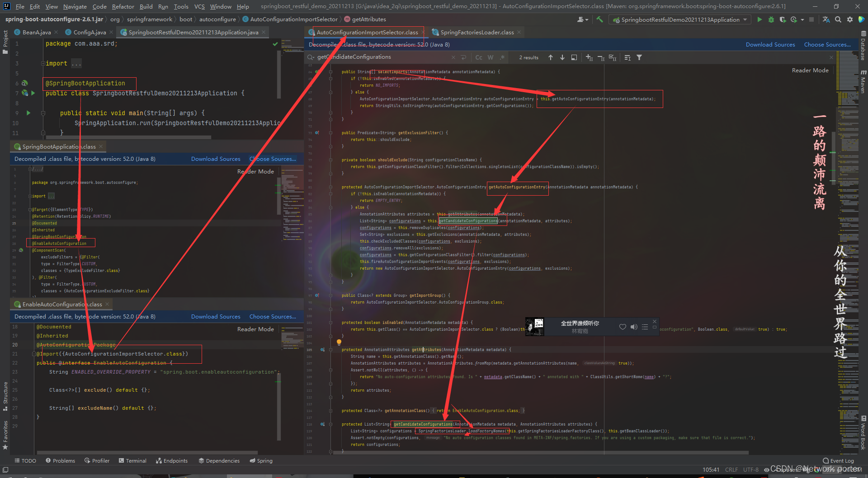Go to previous search occurrence arrow
Viewport: 868px width, 478px height.
[x=551, y=57]
